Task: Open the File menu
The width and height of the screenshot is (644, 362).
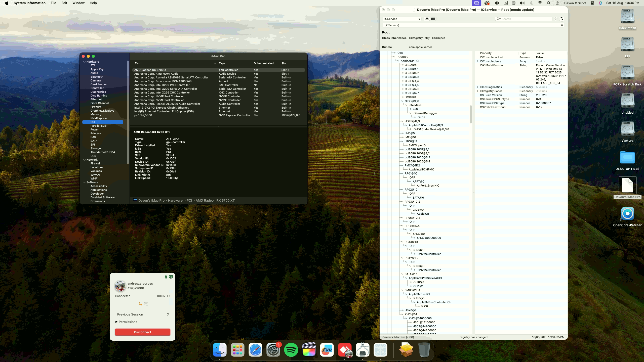Action: point(53,3)
